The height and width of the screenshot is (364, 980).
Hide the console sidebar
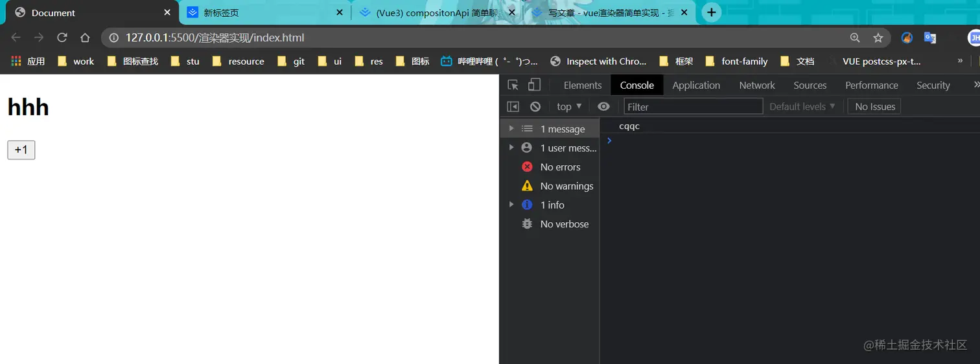(513, 106)
